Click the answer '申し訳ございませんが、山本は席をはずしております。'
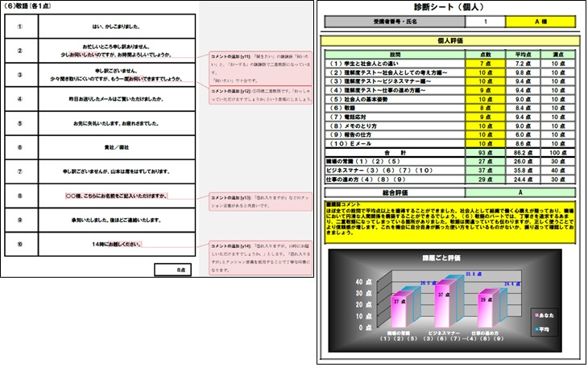This screenshot has width=588, height=367. [117, 171]
